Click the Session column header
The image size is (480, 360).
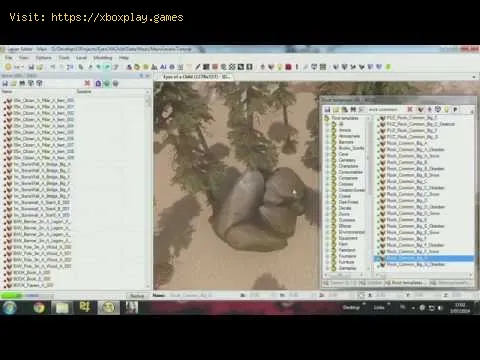point(84,91)
